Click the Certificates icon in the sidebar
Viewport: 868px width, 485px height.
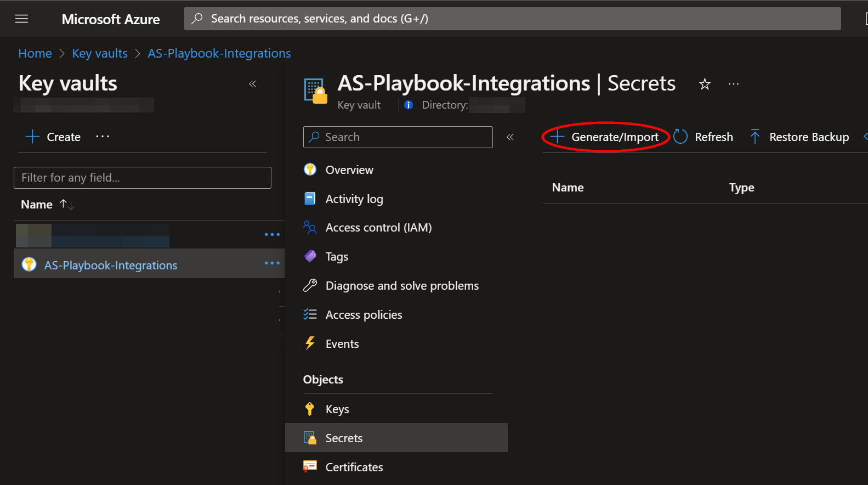[x=310, y=467]
